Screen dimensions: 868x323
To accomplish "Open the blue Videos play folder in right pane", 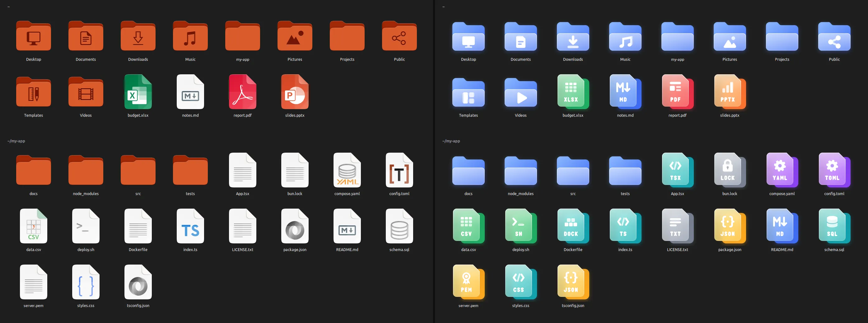I will [520, 92].
